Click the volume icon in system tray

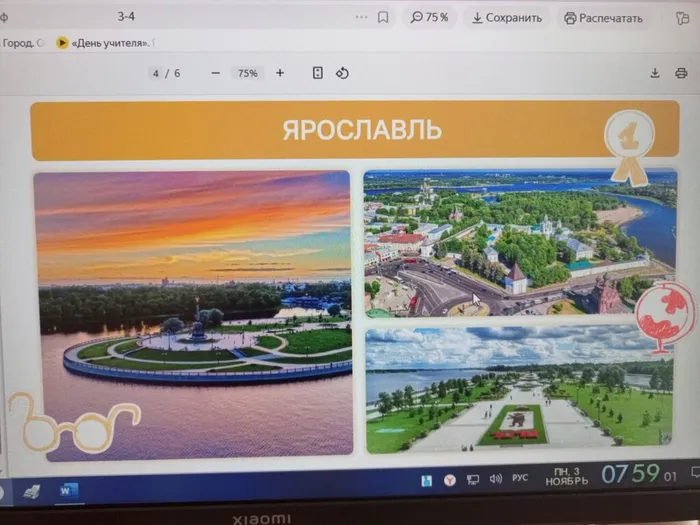(495, 479)
